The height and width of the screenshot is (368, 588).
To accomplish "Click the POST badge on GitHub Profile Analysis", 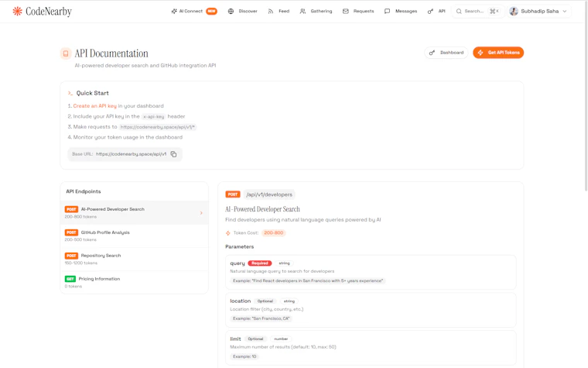I will coord(71,232).
